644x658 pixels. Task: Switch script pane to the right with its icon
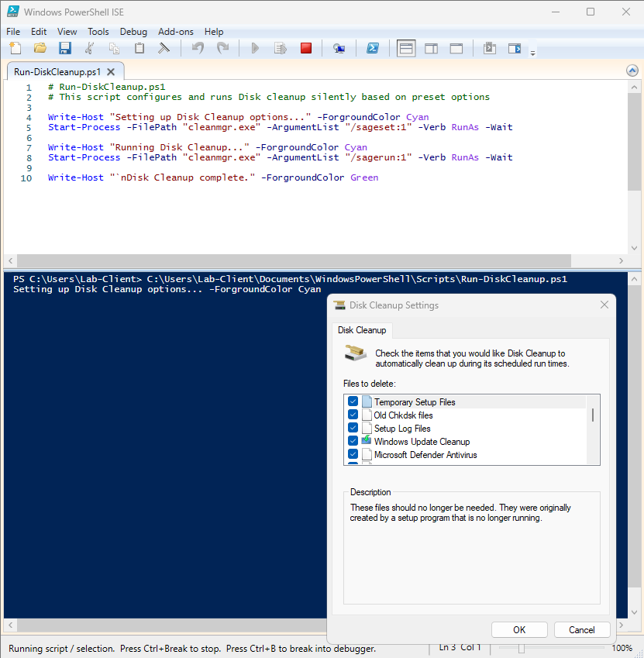[431, 47]
